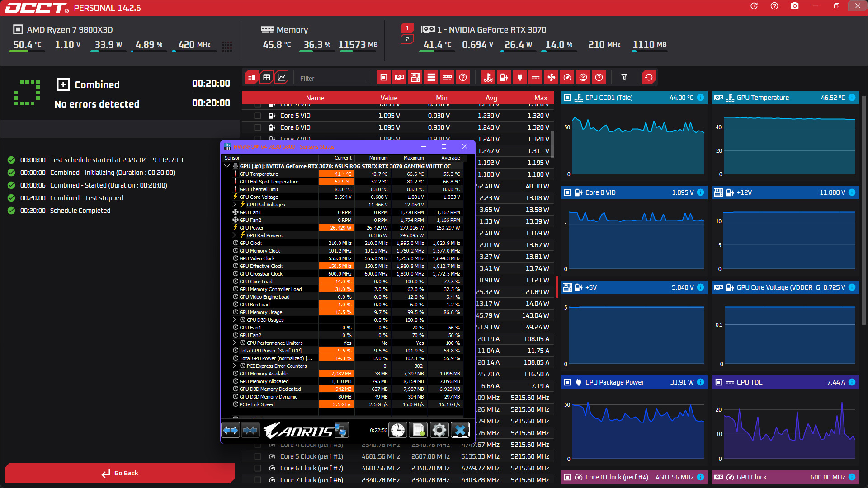
Task: Click the HWiNFO close sensors X button
Action: 460,430
